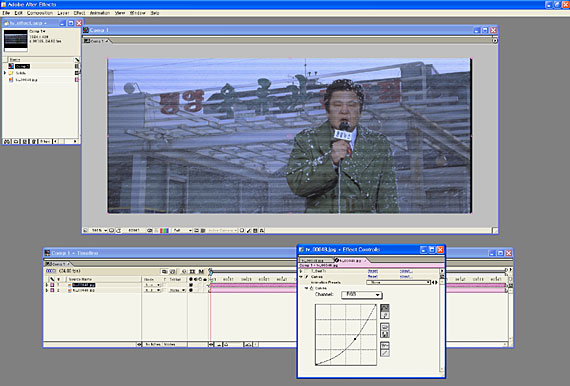Click the save curve file icon
The height and width of the screenshot is (386, 570).
click(x=385, y=334)
